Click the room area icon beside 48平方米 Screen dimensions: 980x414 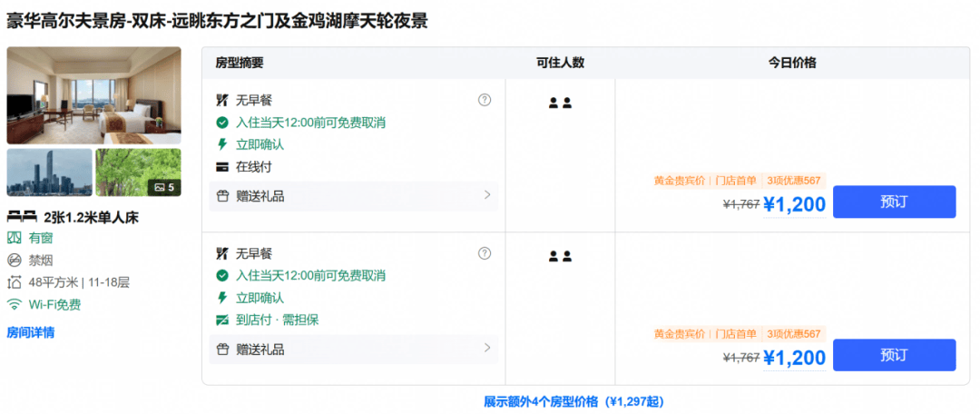(14, 282)
